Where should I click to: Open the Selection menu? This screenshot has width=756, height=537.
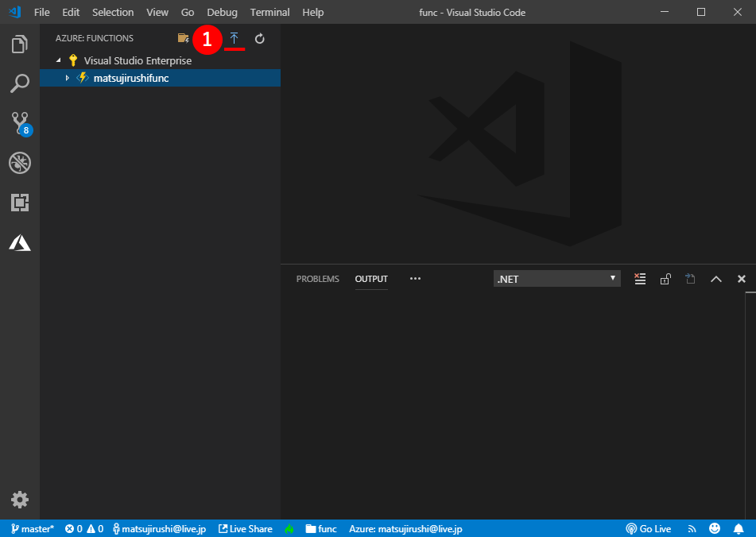pos(113,12)
